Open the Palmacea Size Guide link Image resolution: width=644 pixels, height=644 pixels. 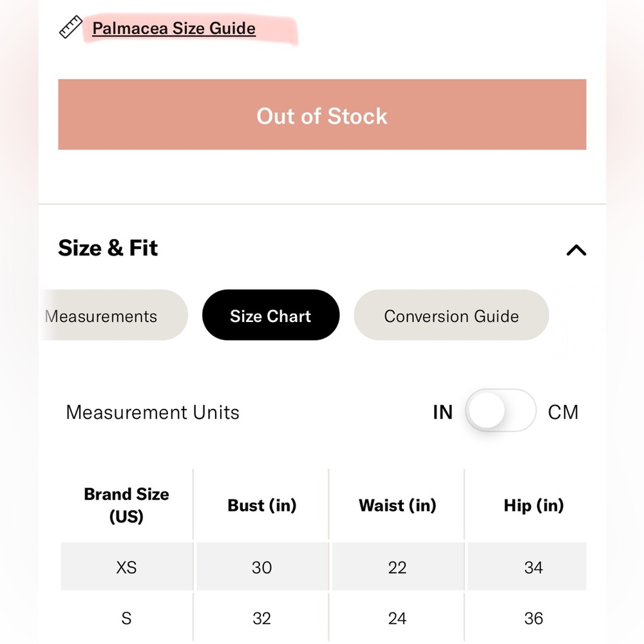[x=174, y=28]
